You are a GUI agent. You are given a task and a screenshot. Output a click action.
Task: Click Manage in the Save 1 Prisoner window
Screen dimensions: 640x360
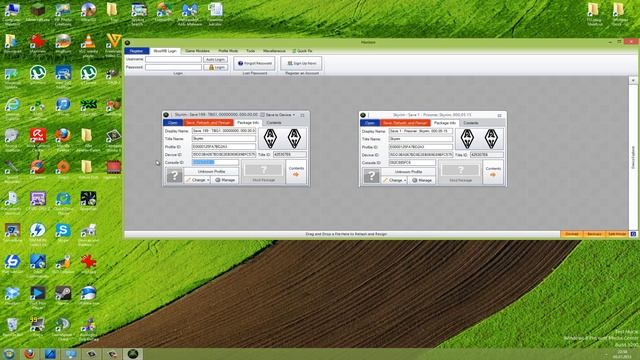coord(422,180)
